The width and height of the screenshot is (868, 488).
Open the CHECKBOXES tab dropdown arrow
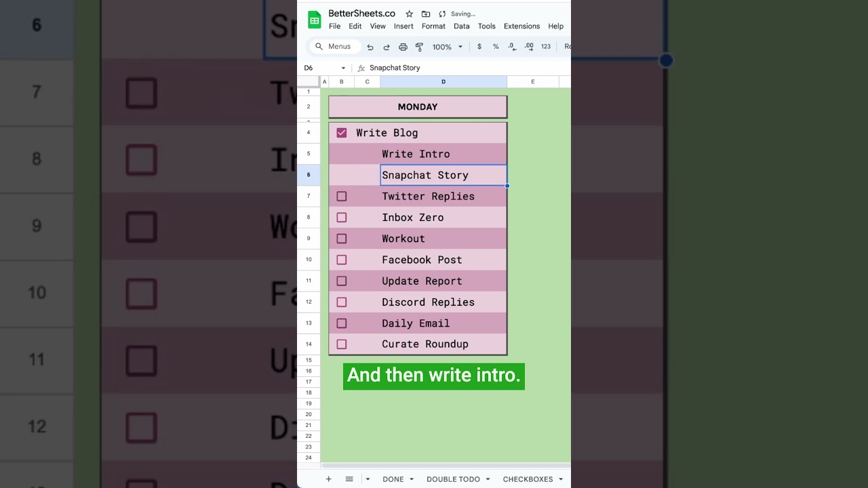point(561,479)
